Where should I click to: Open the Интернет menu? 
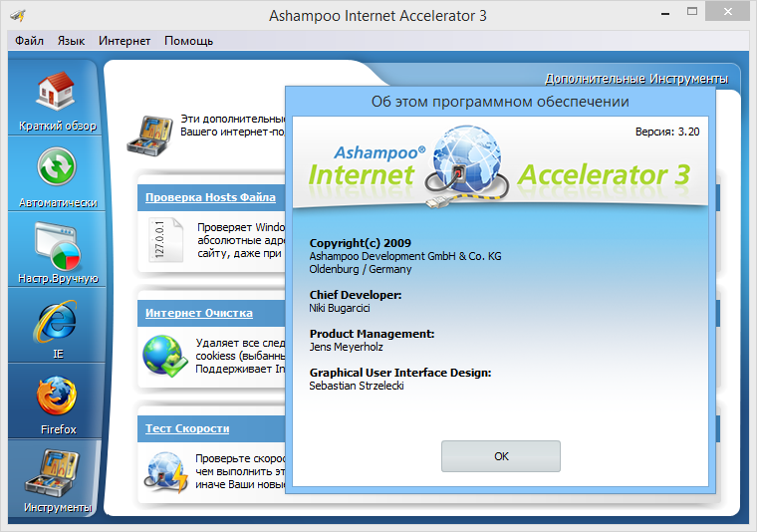125,41
